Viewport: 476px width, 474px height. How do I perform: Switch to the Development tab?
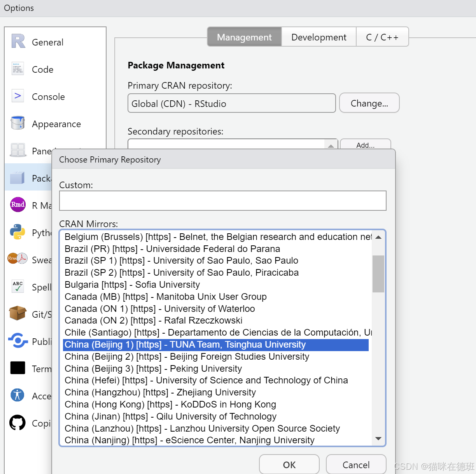pyautogui.click(x=318, y=37)
